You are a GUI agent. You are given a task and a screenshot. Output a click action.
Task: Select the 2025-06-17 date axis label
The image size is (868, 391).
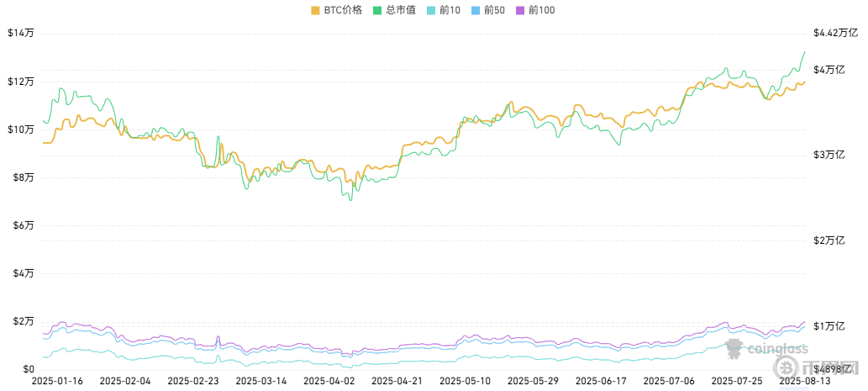click(x=602, y=381)
